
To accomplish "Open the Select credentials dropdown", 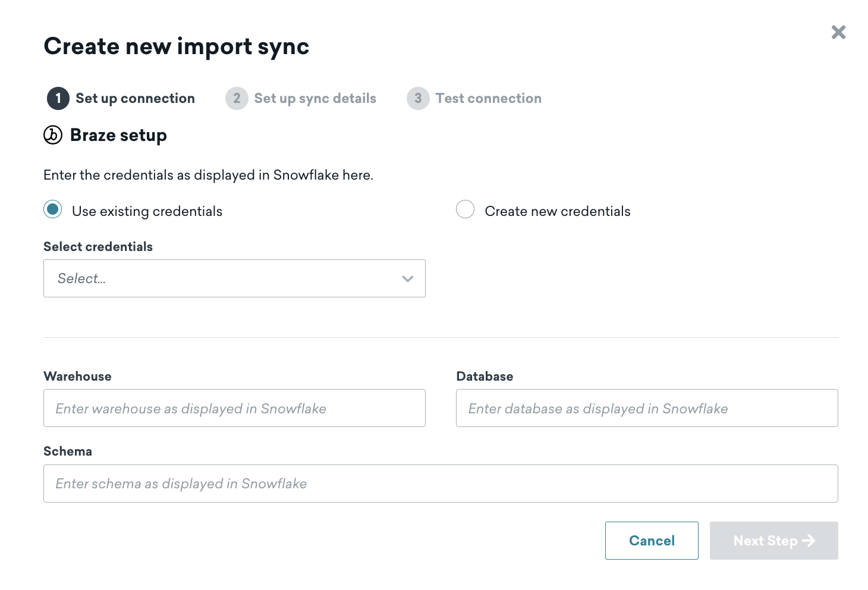I will [234, 278].
